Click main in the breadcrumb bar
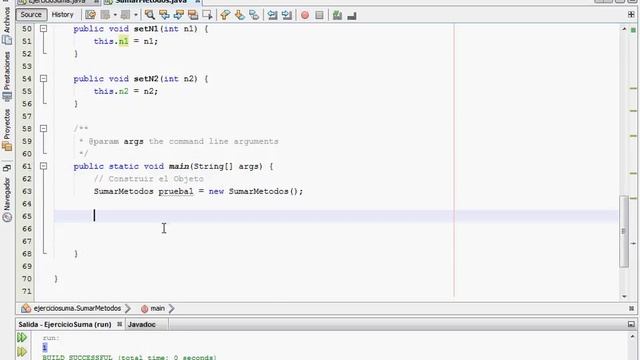 pos(158,309)
